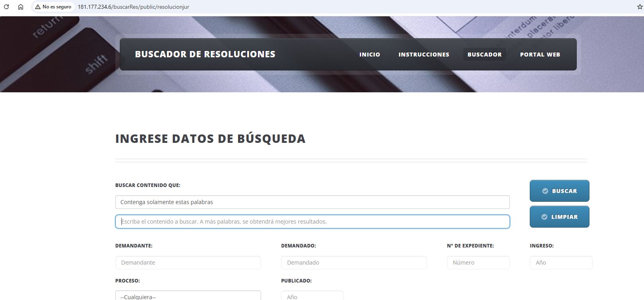Focus the search content text field
Viewport: 644px width, 300px height.
[312, 222]
